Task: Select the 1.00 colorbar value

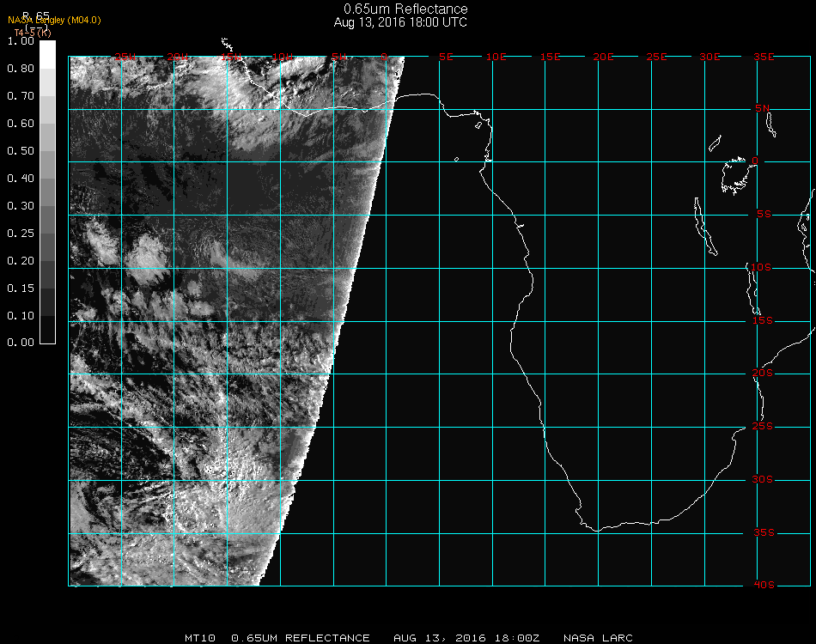Action: 21,41
